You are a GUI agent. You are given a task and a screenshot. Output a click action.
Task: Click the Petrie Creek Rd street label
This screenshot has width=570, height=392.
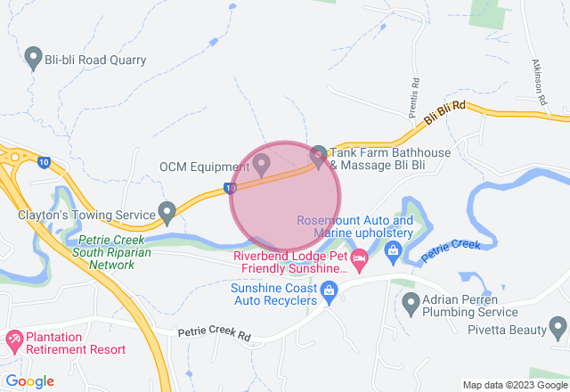[x=215, y=333]
